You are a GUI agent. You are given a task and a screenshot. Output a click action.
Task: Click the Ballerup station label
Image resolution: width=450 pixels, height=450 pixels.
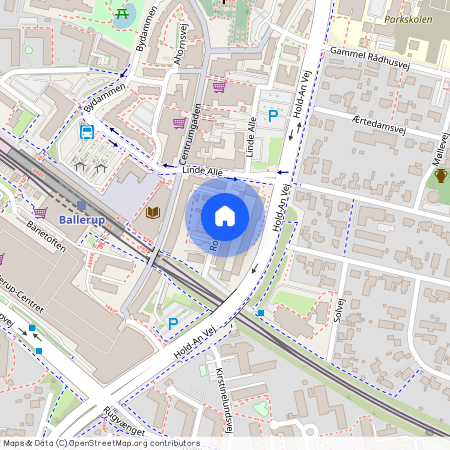(82, 220)
